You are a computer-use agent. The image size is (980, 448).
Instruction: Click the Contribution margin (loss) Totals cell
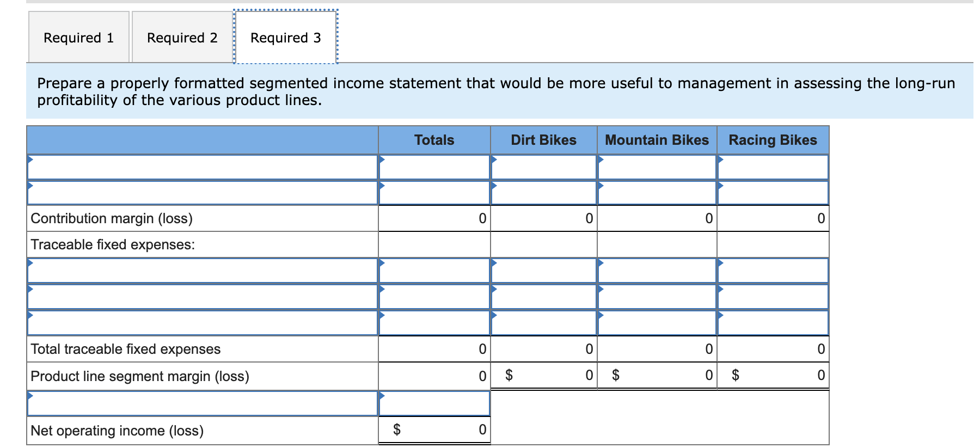point(433,218)
